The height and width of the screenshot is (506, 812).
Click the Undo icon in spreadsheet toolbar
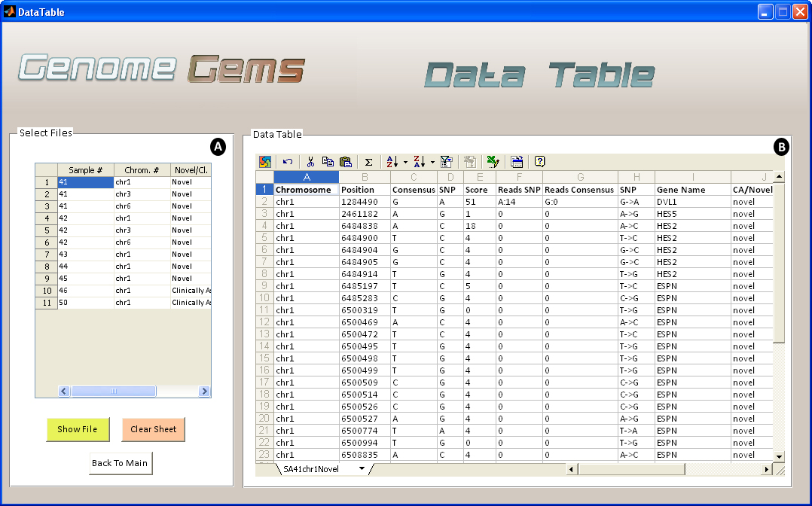coord(288,162)
